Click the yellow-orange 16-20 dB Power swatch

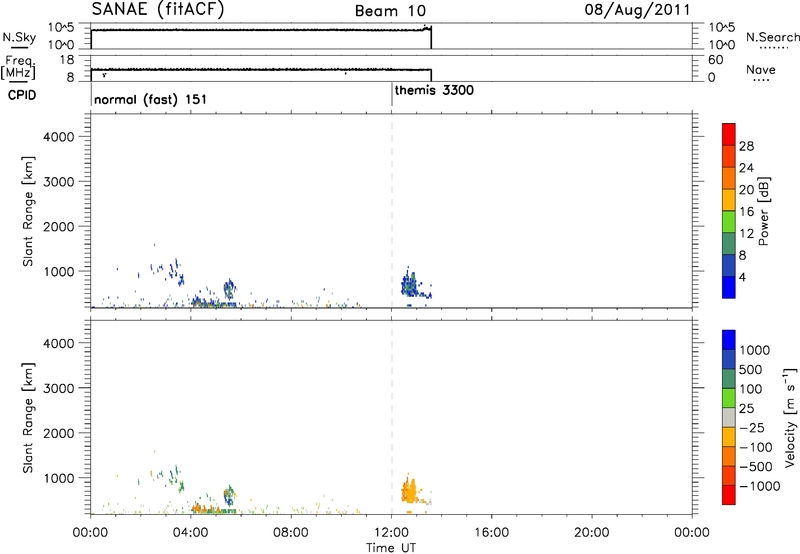coord(729,199)
